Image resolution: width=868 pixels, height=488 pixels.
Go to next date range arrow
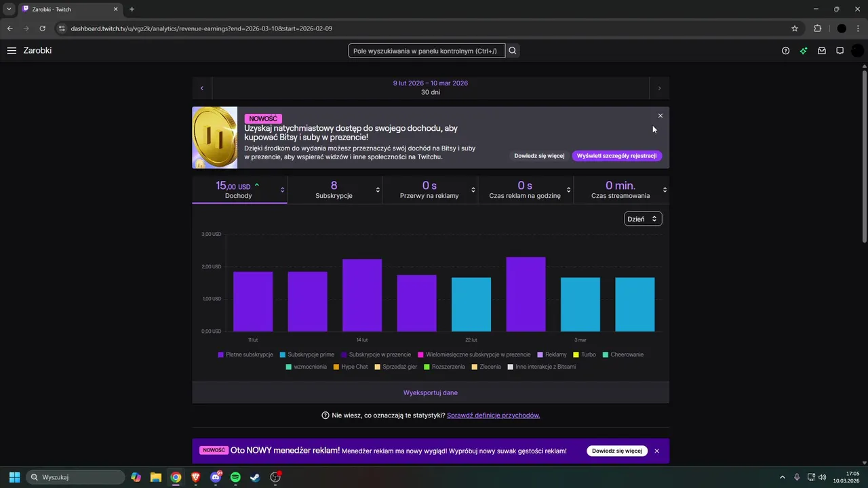pyautogui.click(x=659, y=88)
